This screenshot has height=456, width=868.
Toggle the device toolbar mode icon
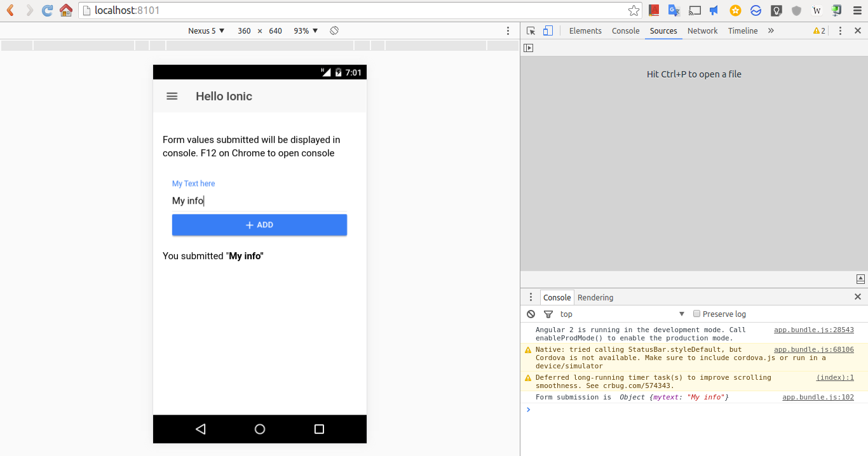point(548,30)
